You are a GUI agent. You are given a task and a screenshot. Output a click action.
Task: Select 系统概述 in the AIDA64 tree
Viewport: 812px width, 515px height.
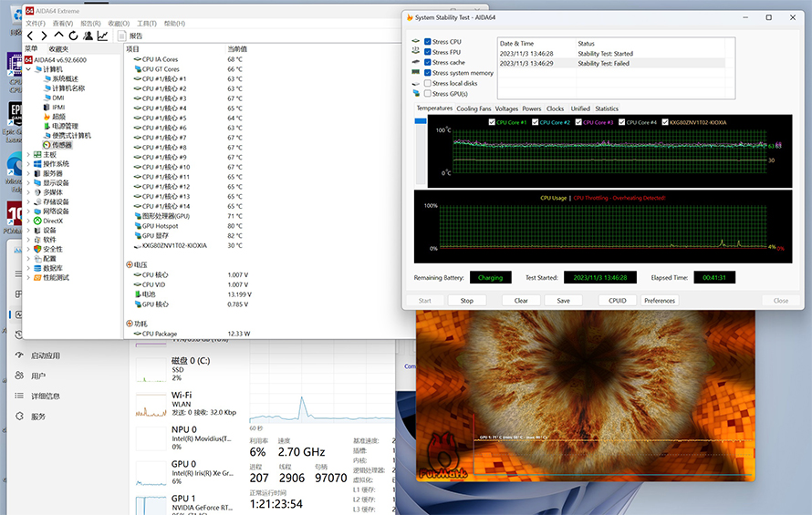pyautogui.click(x=61, y=78)
